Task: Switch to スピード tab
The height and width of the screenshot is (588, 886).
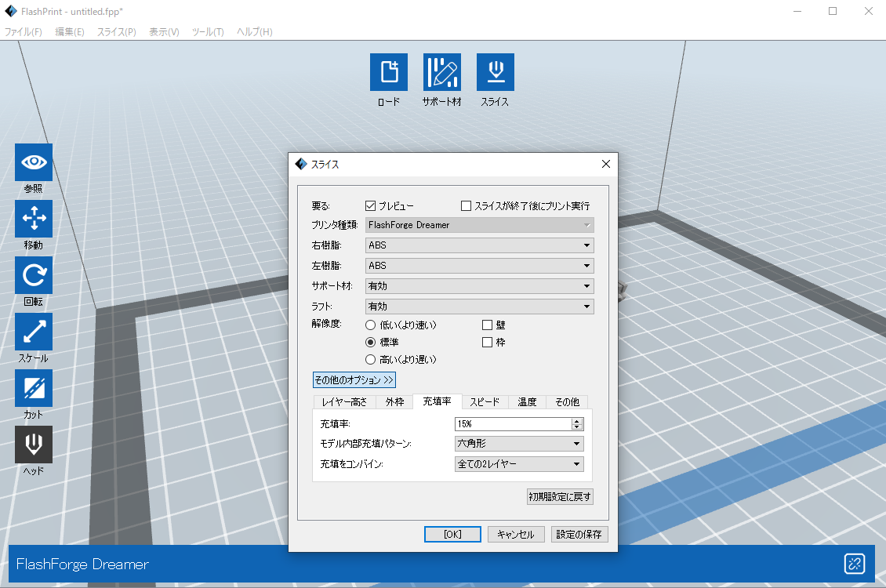Action: point(485,401)
